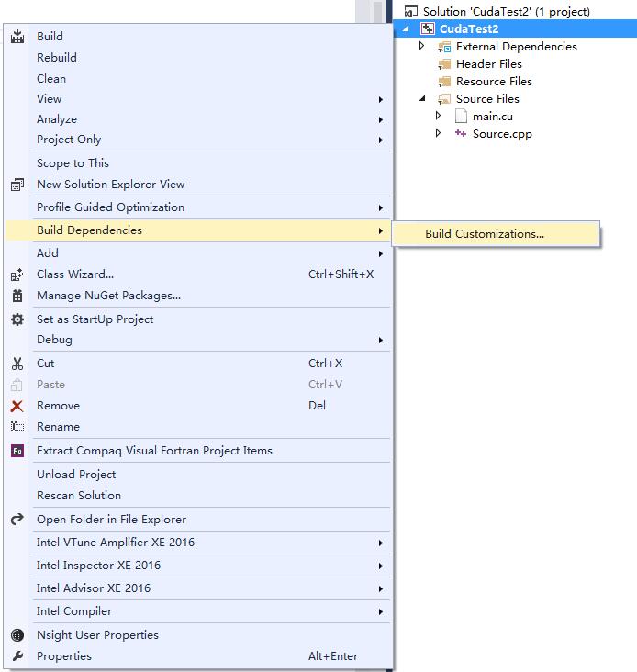Click the Set as StartUp Project gear icon

(x=17, y=319)
